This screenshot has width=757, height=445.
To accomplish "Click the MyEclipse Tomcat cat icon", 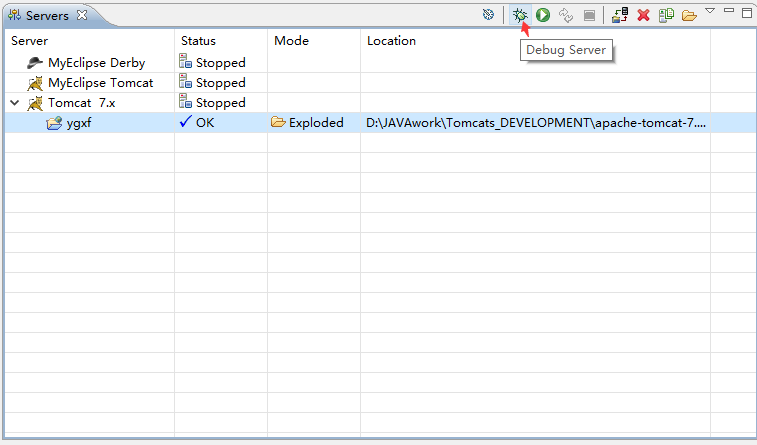I will (x=35, y=83).
